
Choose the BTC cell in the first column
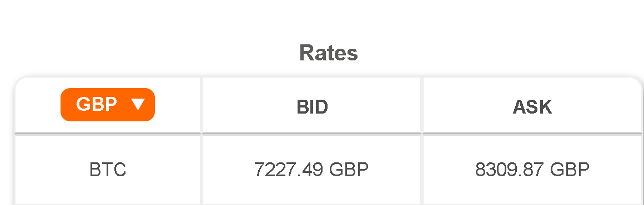108,170
